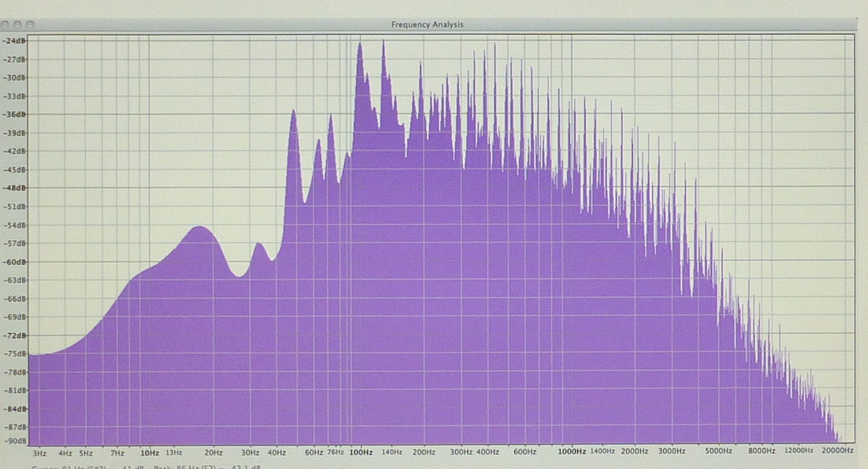Click the 20Hz frequency axis label
The width and height of the screenshot is (868, 469).
pos(213,452)
